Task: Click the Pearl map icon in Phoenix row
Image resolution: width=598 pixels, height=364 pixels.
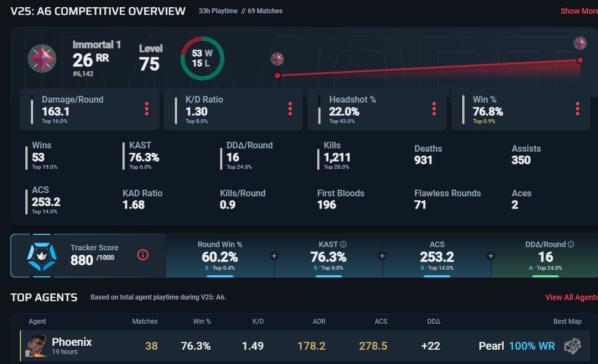Action: (573, 346)
